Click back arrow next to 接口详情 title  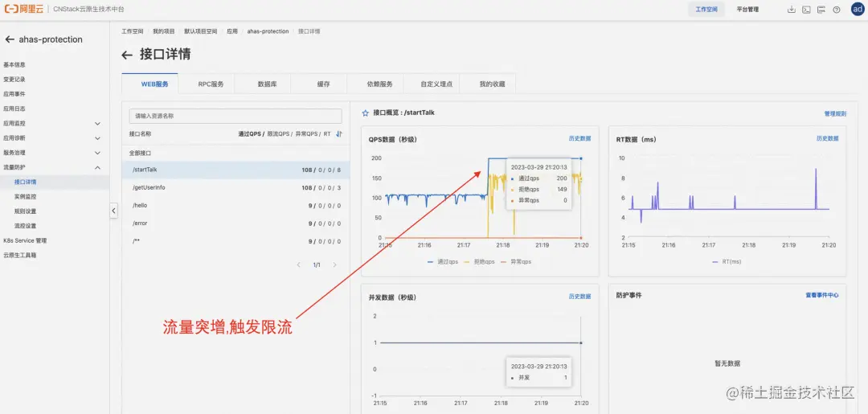pos(127,55)
